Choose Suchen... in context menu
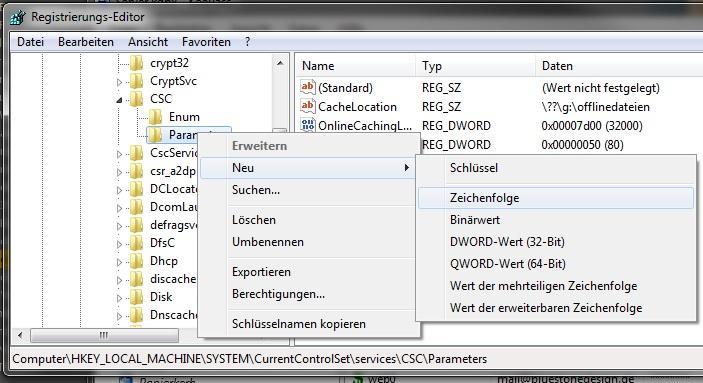703x383 pixels. pyautogui.click(x=308, y=190)
